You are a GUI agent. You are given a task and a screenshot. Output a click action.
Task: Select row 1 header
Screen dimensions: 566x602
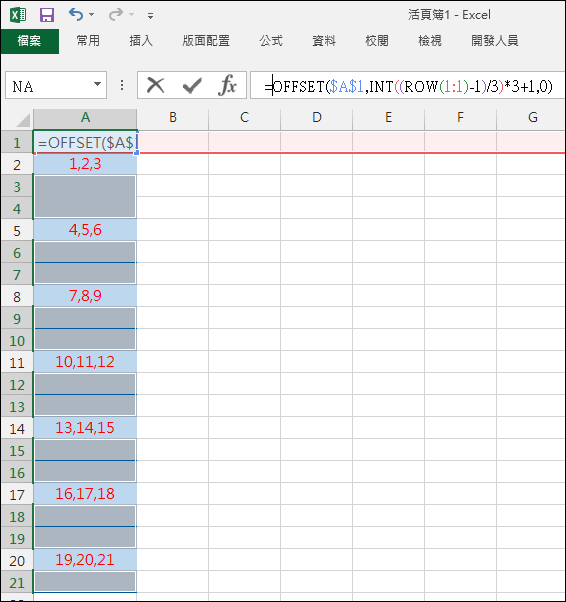click(17, 143)
